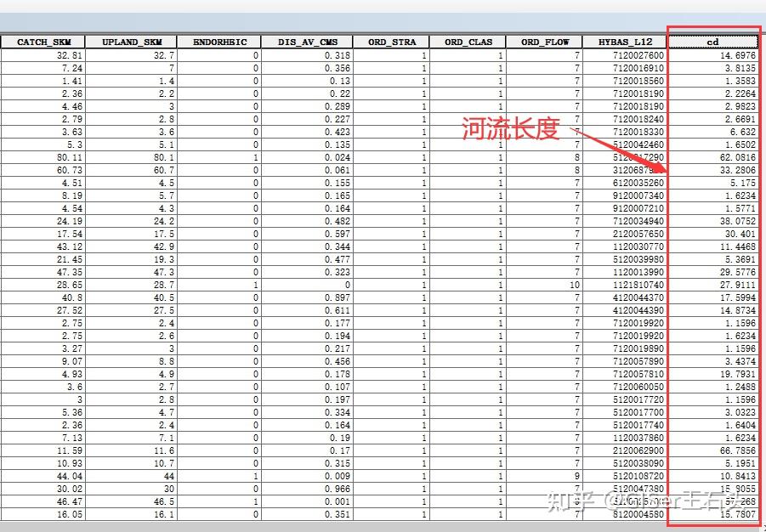Click the horizontal scrollbar at the bottom
Image resolution: width=766 pixels, height=532 pixels.
tap(383, 528)
